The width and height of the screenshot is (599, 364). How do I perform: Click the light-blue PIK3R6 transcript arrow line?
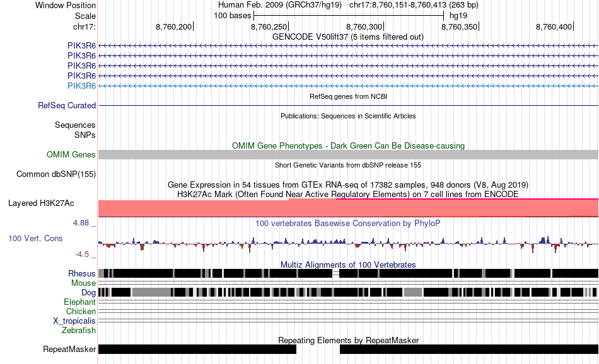click(348, 86)
